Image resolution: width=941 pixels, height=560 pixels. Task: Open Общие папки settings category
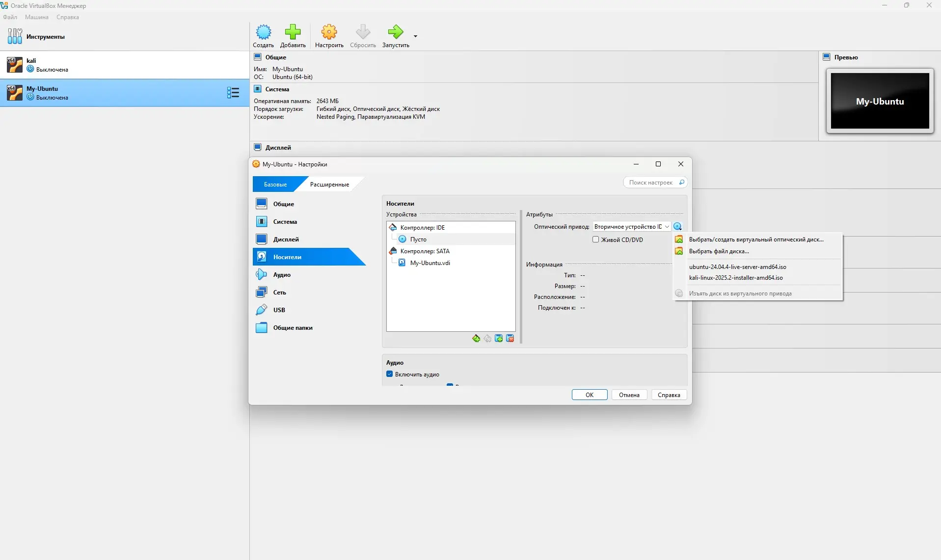point(309,327)
